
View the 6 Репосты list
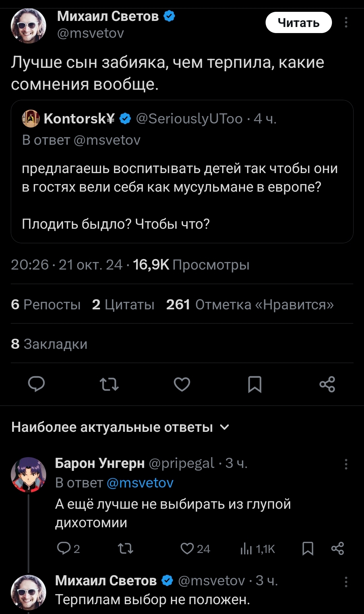pos(46,305)
